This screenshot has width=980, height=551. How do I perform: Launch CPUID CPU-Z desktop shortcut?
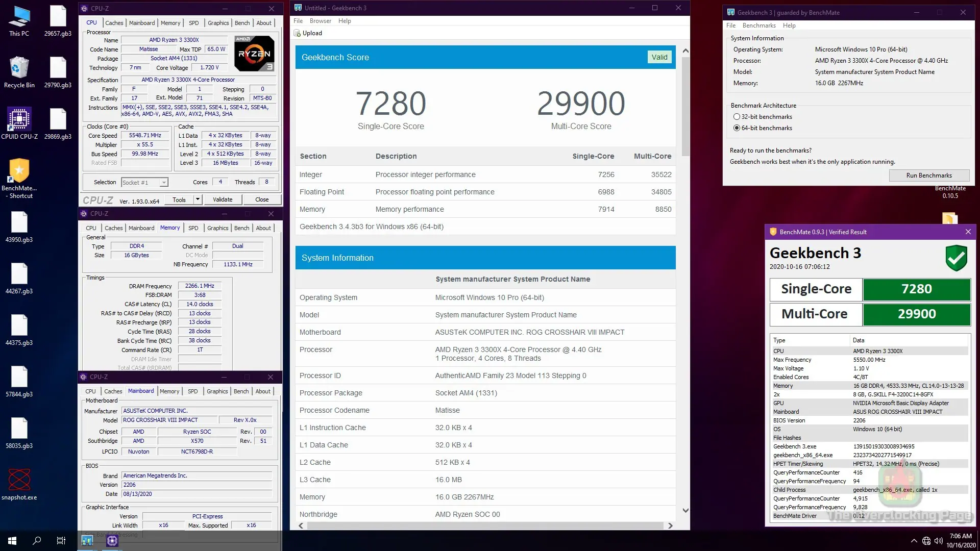pos(19,123)
